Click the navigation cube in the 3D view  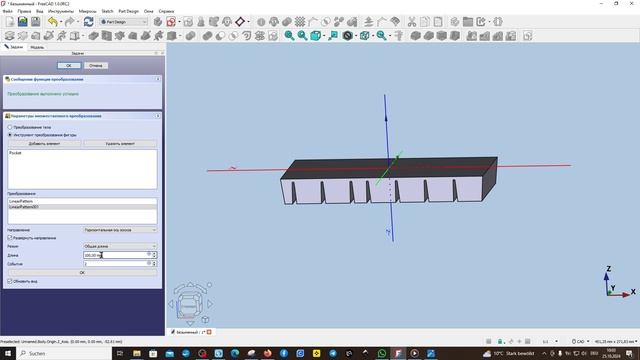pos(189,304)
